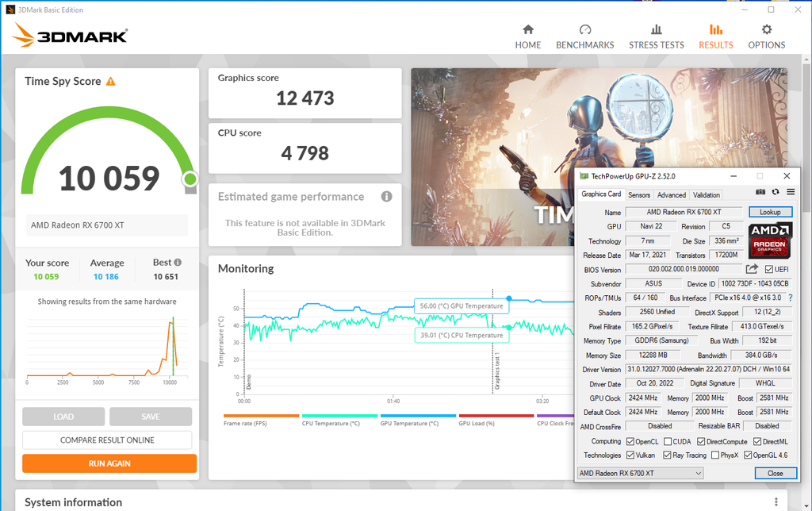The image size is (812, 511).
Task: Open System information three-dot menu
Action: tap(776, 501)
